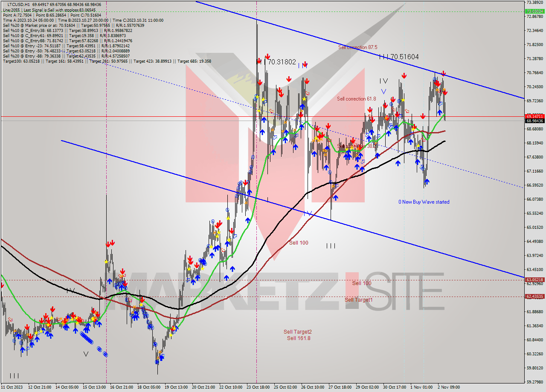Click the 60.84400 price axis value
Viewport: 546px width, 392px height.
[x=535, y=340]
